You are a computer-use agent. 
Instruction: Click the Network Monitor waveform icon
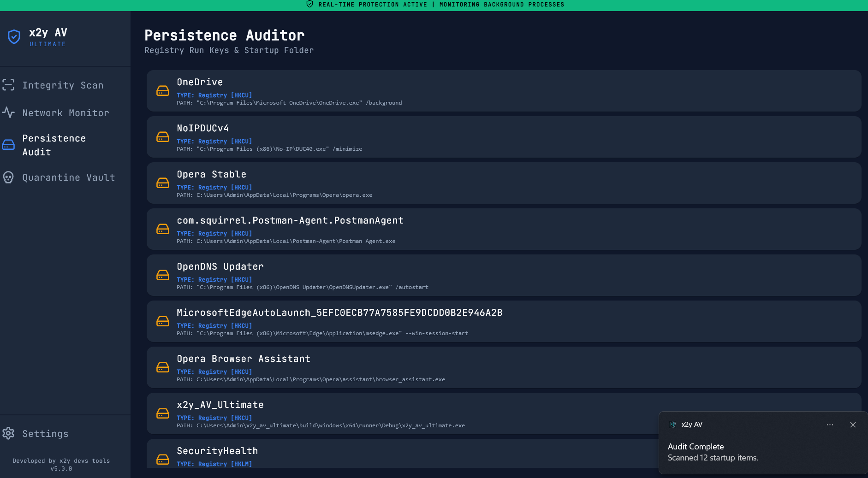coord(8,112)
